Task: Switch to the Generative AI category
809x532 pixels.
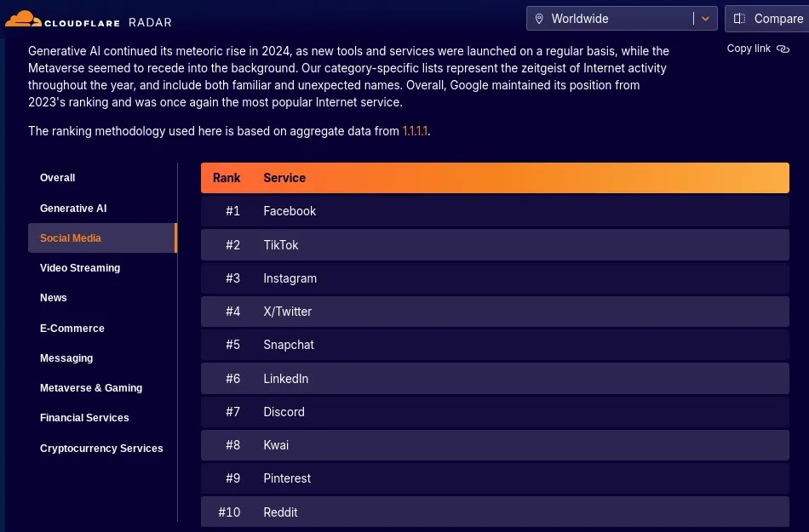Action: [x=73, y=209]
